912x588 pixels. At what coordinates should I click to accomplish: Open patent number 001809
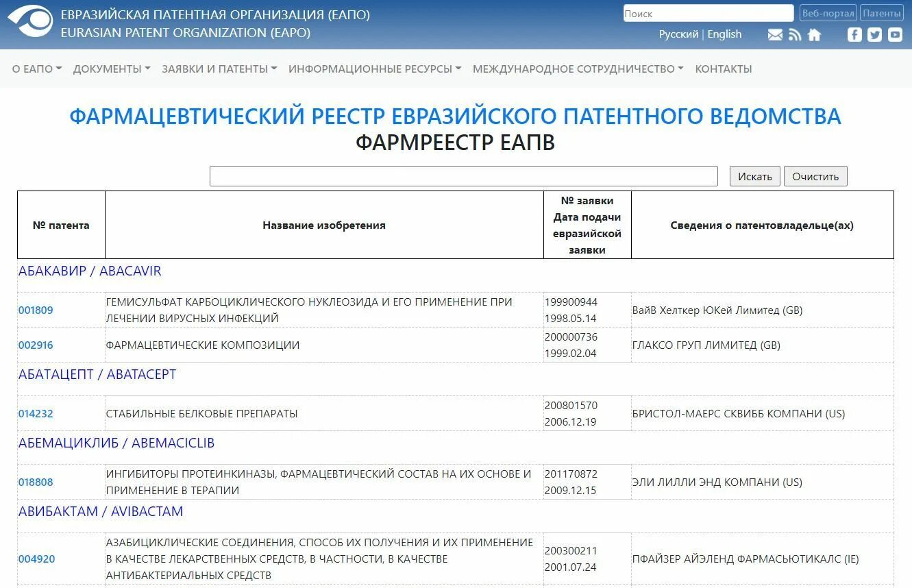[x=36, y=310]
